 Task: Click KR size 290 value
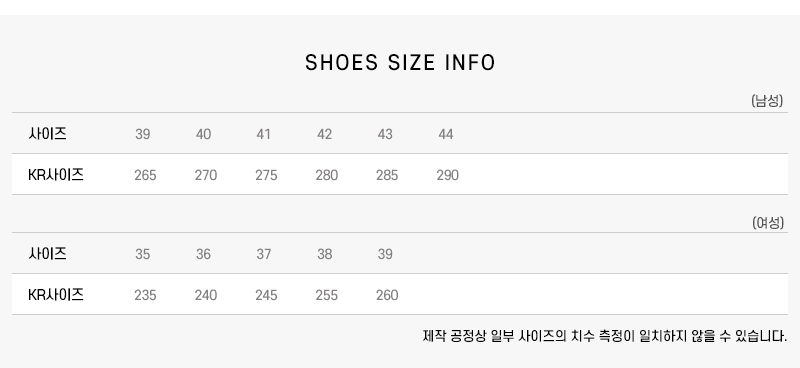(x=447, y=176)
